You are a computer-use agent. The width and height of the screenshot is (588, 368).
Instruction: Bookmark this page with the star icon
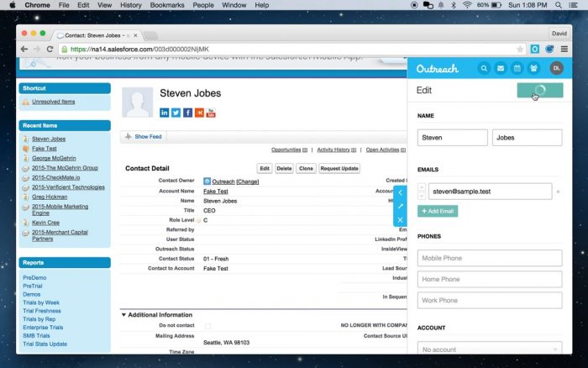[x=520, y=49]
